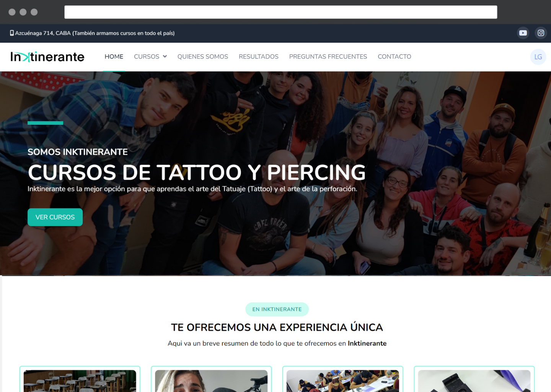
Task: Navigate to the CONTACTO page
Action: pos(394,57)
